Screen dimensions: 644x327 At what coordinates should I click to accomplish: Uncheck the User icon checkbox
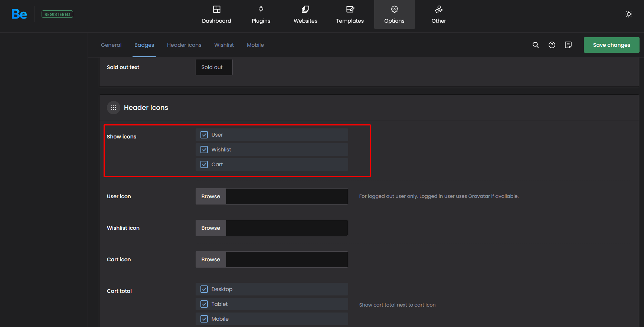click(204, 135)
